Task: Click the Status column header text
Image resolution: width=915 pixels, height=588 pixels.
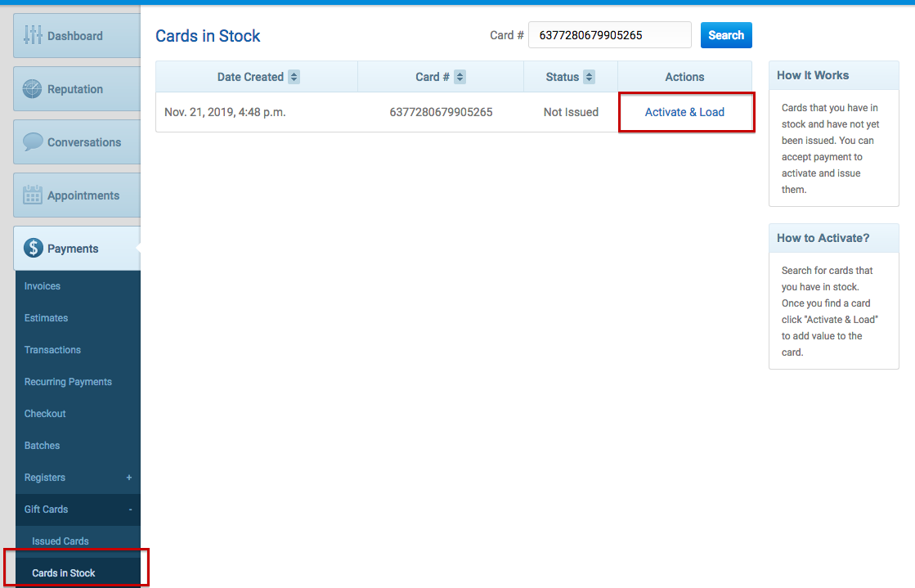Action: pos(563,77)
